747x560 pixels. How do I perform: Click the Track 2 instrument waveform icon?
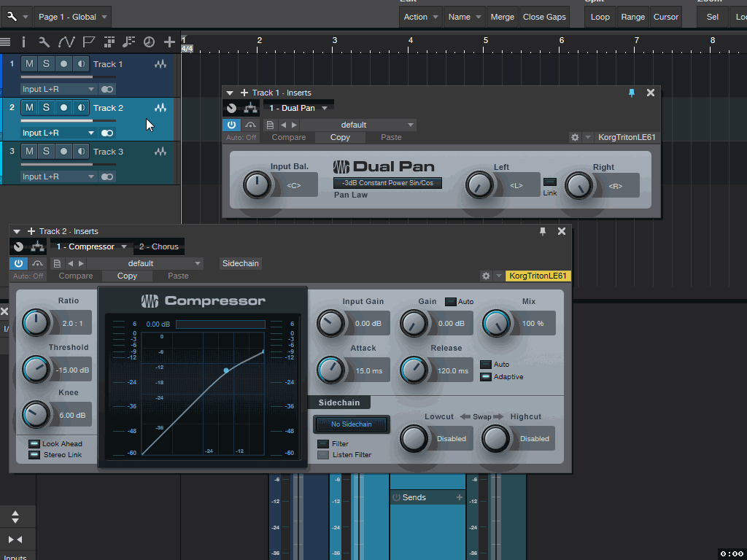point(160,108)
